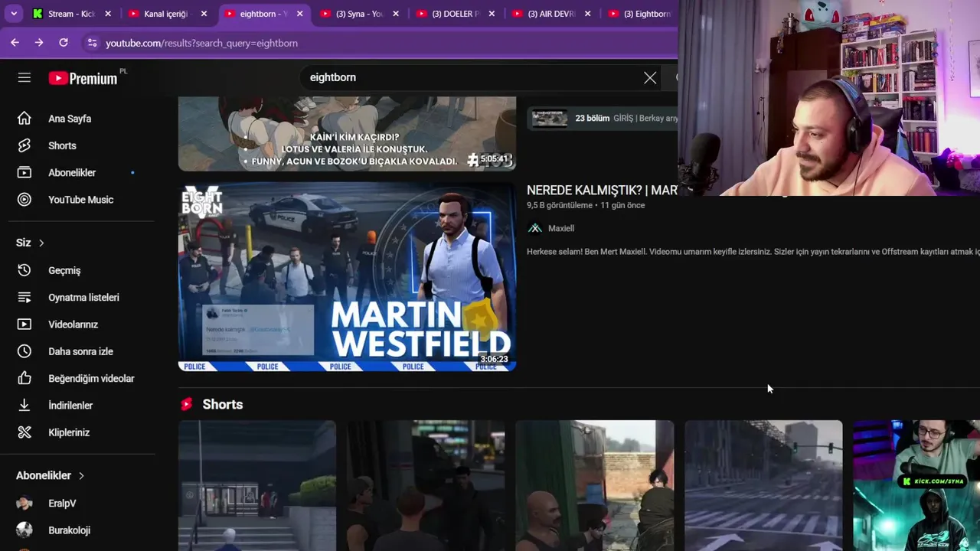This screenshot has height=551, width=980.
Task: Close the Kanal içeriği tab
Action: click(x=204, y=14)
